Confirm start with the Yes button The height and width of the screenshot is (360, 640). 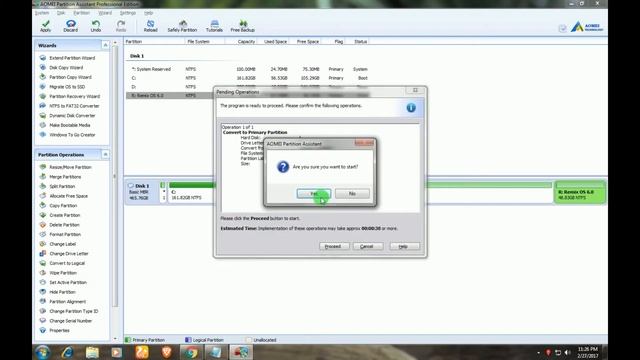pyautogui.click(x=313, y=193)
